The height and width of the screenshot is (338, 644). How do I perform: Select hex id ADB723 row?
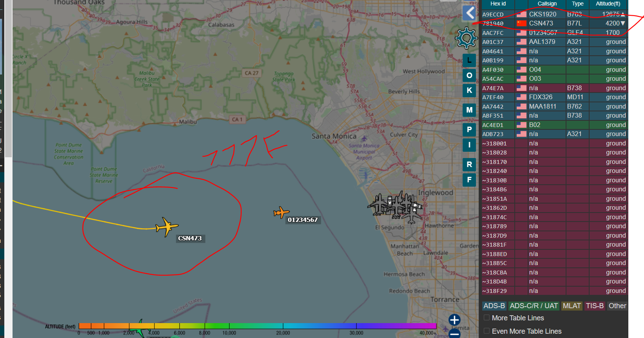click(x=554, y=134)
